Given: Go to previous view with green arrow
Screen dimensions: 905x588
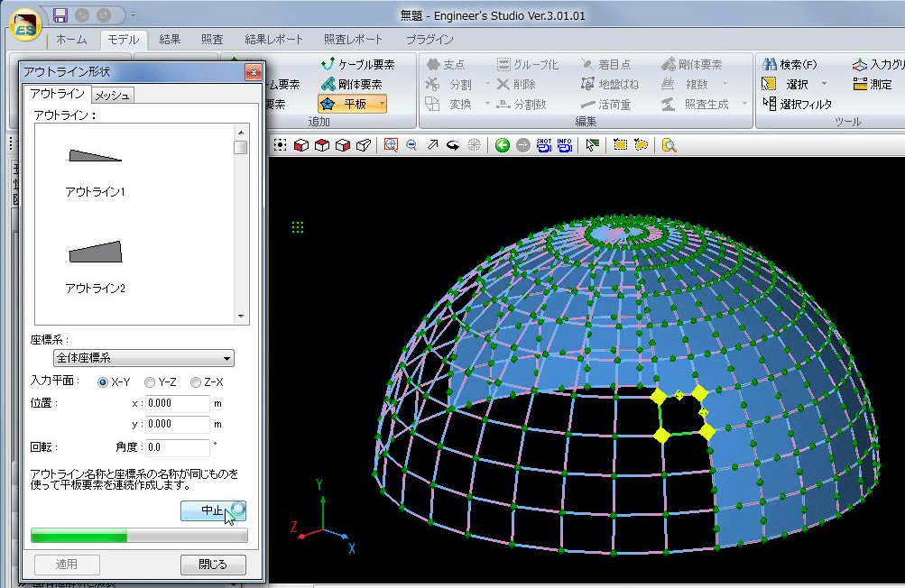Looking at the screenshot, I should point(503,145).
